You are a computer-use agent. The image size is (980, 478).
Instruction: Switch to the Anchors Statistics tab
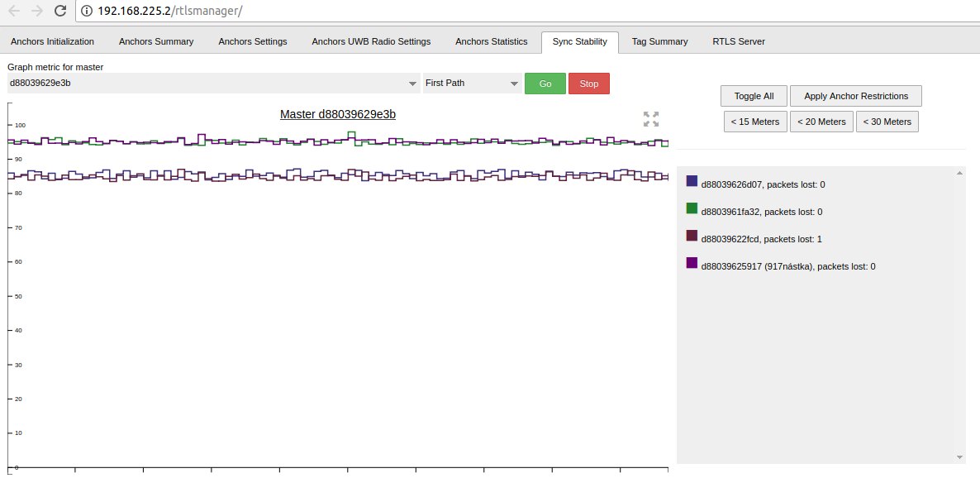tap(491, 41)
